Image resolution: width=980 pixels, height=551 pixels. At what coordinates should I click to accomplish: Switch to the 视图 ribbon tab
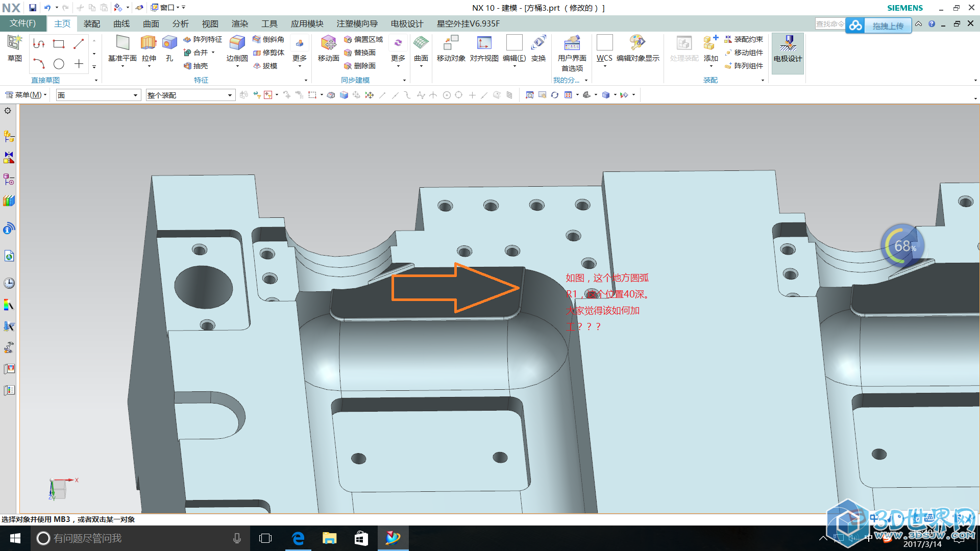click(210, 24)
